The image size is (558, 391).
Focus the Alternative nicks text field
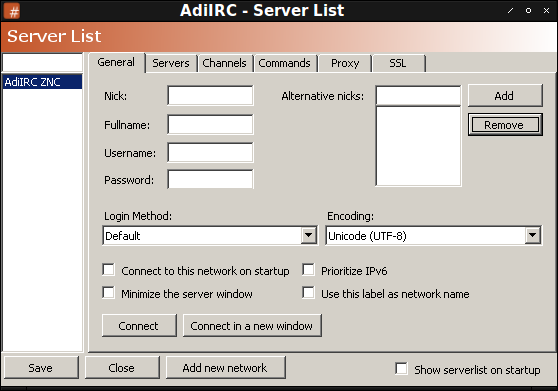pos(418,95)
